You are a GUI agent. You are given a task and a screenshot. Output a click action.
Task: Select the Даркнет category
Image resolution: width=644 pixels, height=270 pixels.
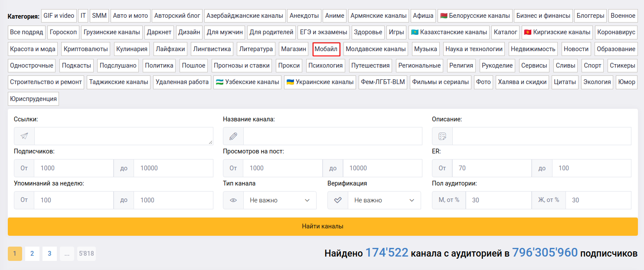click(x=159, y=32)
